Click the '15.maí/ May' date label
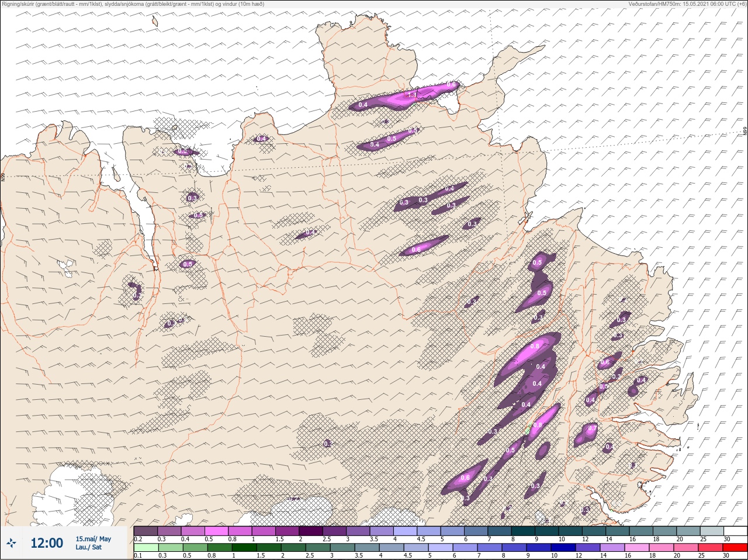 point(93,539)
